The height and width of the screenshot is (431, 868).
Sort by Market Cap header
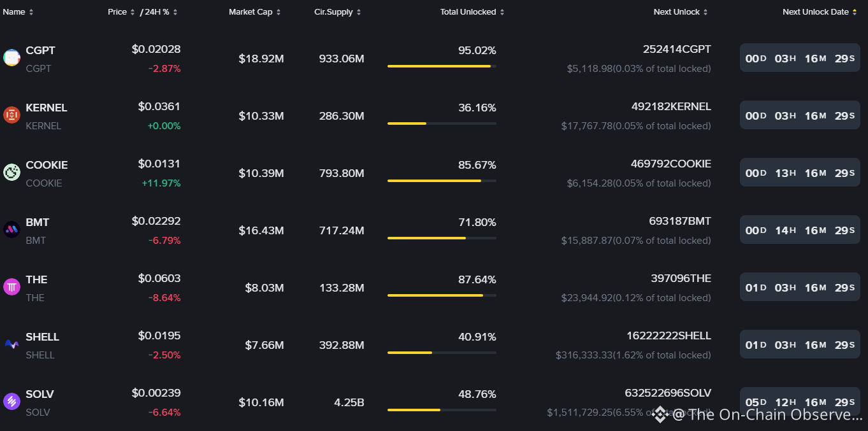(255, 12)
